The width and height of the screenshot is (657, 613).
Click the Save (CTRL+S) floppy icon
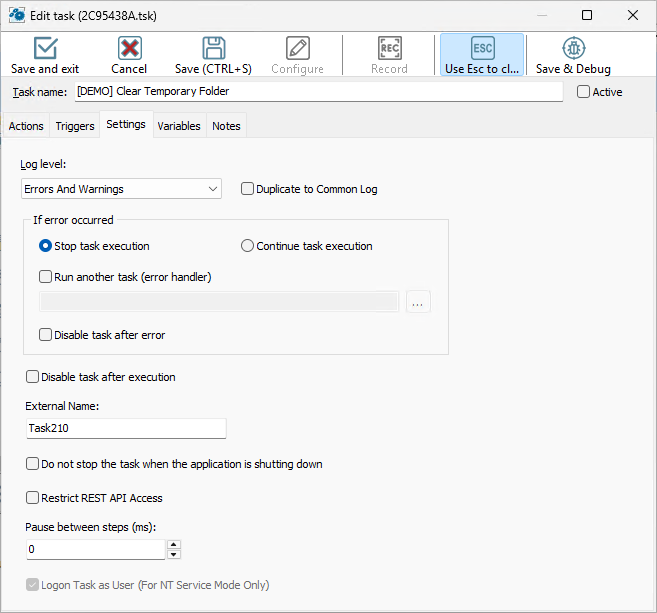coord(214,48)
